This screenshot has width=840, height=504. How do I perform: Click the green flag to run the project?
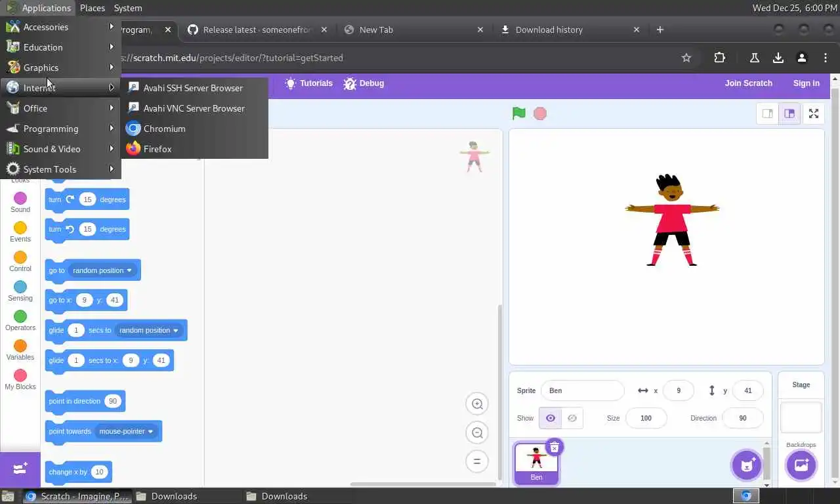pos(518,114)
